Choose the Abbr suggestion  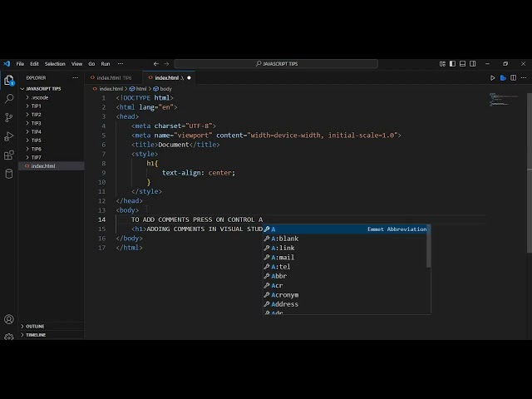point(346,276)
